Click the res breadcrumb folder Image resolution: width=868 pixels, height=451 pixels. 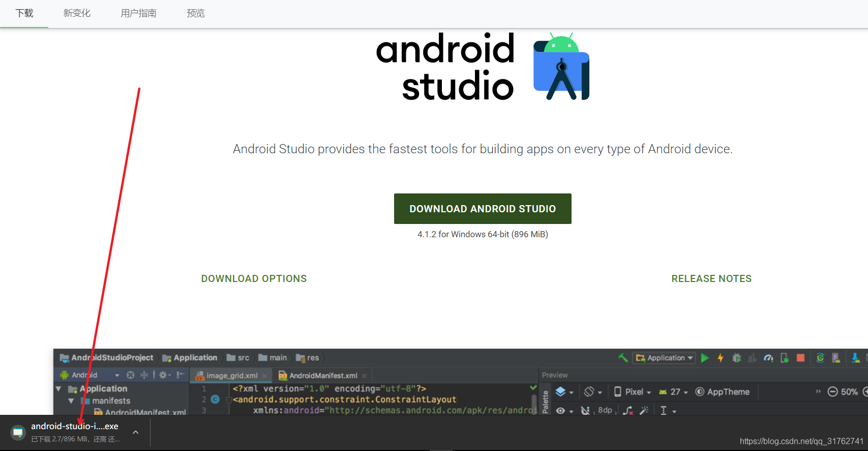[x=307, y=358]
